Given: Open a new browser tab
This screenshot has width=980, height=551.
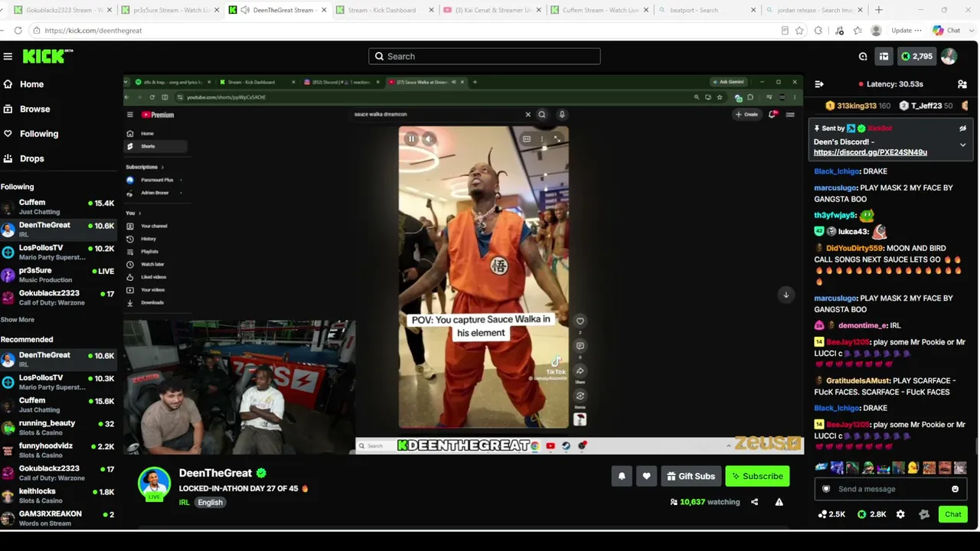Looking at the screenshot, I should point(878,10).
